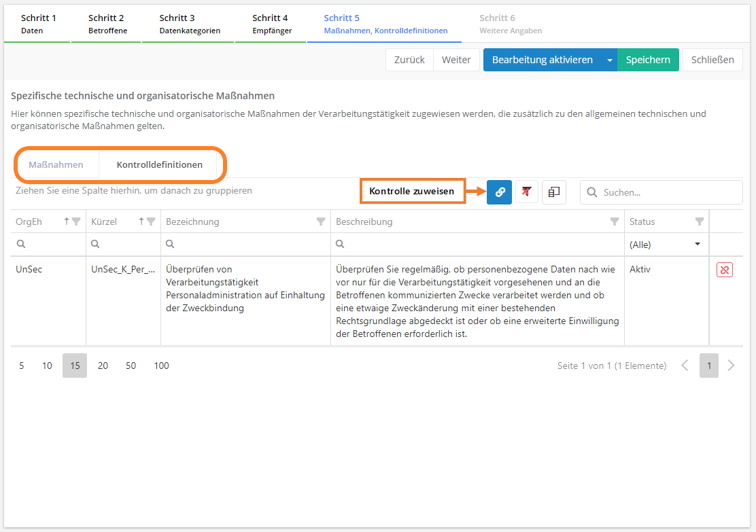Open the column chooser icon
Screen dimensions: 756x532
click(554, 192)
